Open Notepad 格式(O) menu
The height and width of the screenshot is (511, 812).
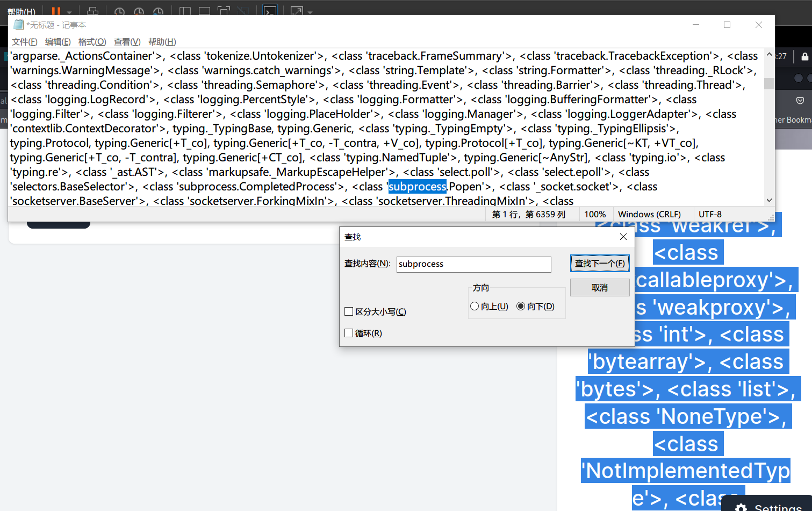(x=92, y=41)
